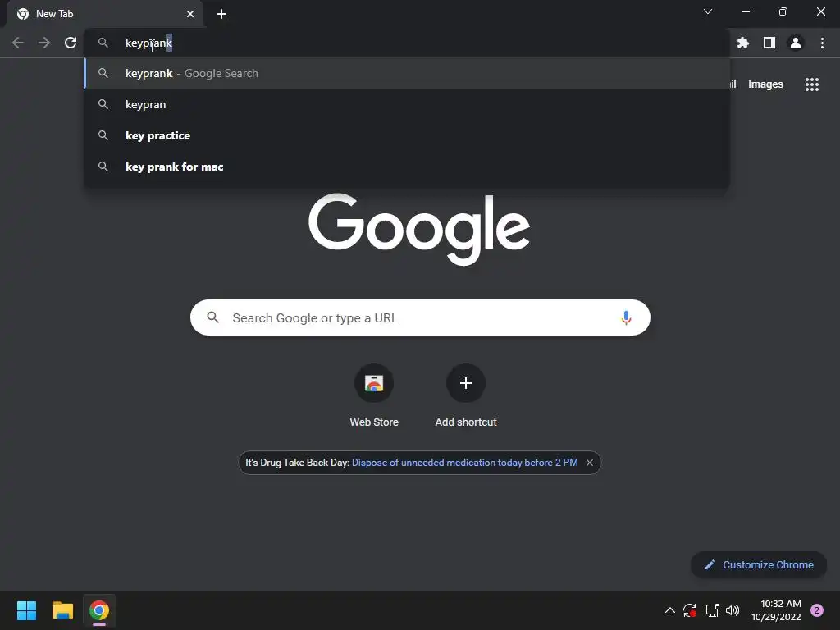
Task: Select the New Tab tab
Action: point(104,14)
